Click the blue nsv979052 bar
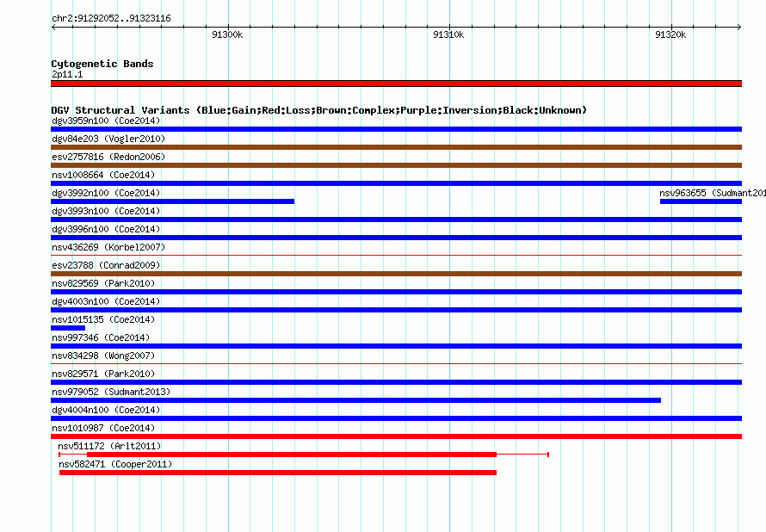This screenshot has width=766, height=532. [355, 400]
